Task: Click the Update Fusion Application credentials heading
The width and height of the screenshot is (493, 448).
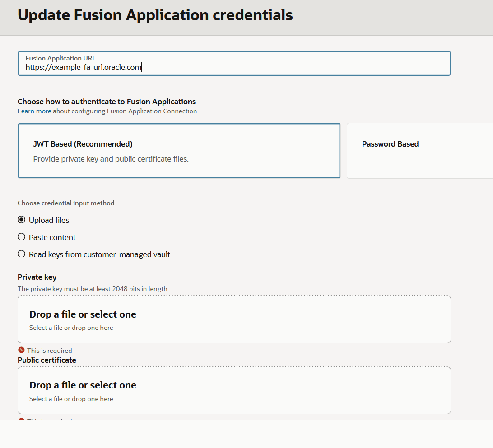Action: click(155, 15)
